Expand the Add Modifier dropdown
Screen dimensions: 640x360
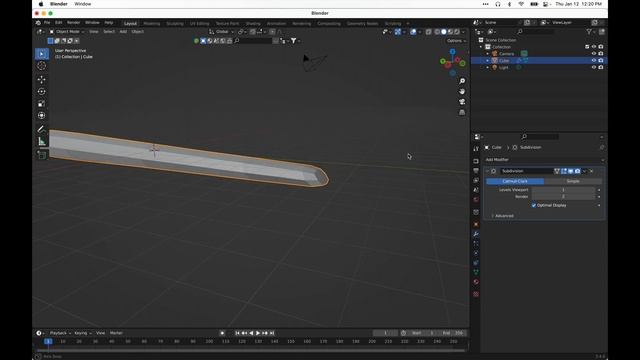click(x=544, y=160)
